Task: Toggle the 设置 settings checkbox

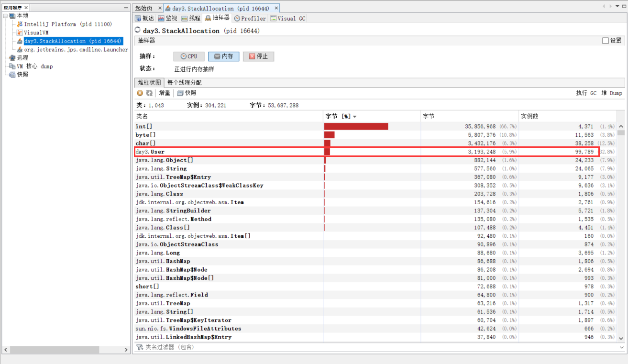Action: [x=606, y=41]
